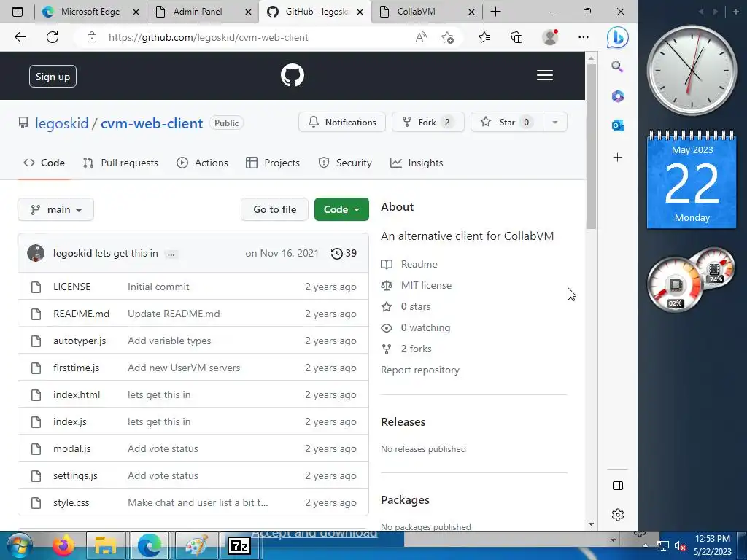Open the Read aloud icon in address bar
The height and width of the screenshot is (560, 747).
pos(421,37)
